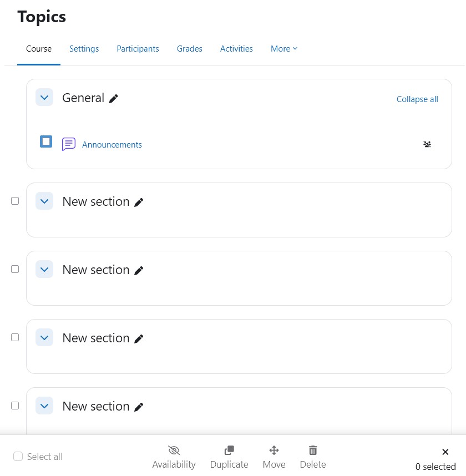Edit the first New section name via pencil
Screen dimensions: 466x476
click(x=139, y=202)
